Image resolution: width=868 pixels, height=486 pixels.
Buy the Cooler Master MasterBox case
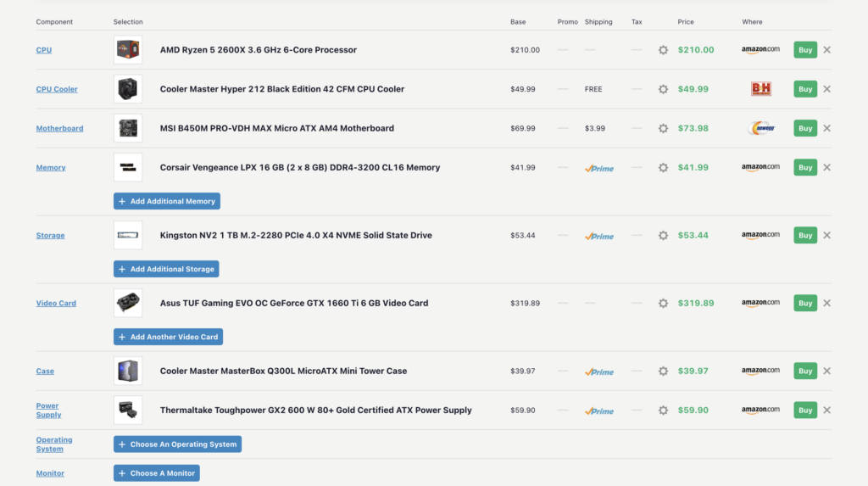[805, 371]
